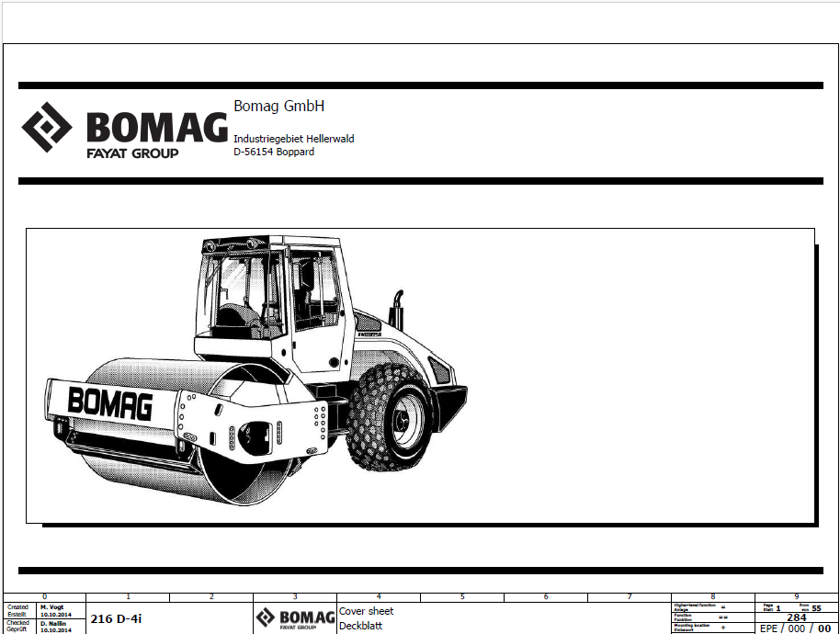Select 'EPE / 000 / 00' text

click(796, 628)
